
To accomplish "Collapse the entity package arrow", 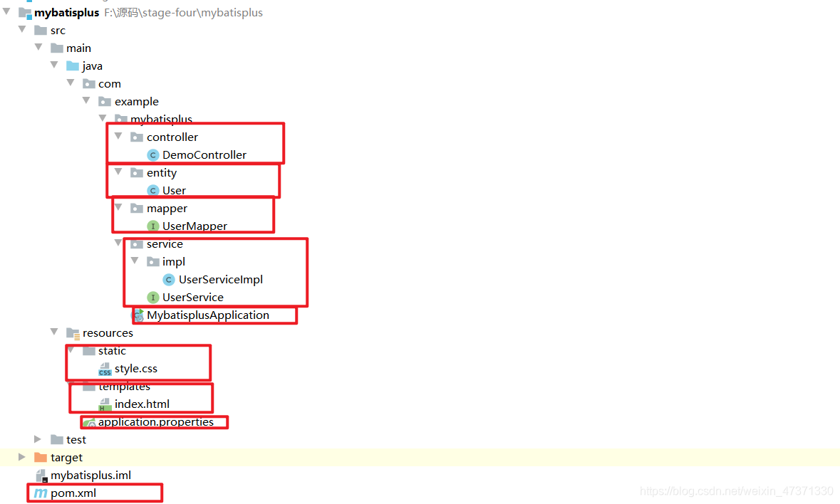I will [118, 172].
